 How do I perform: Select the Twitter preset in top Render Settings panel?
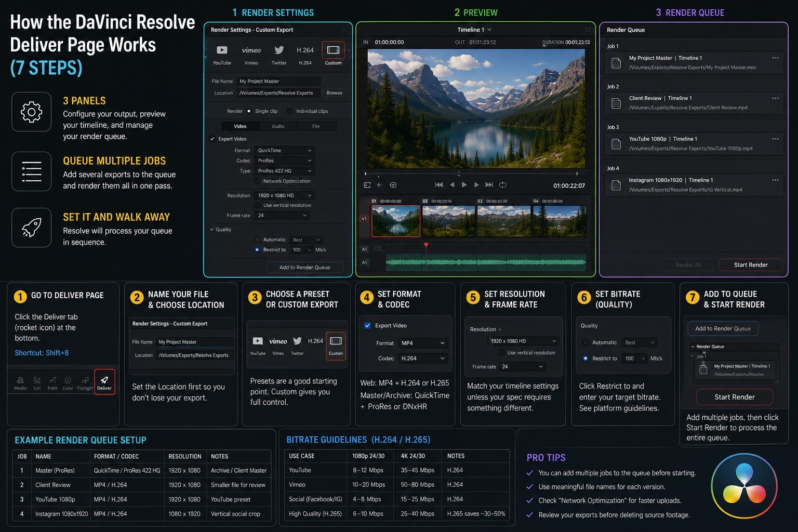tap(279, 54)
